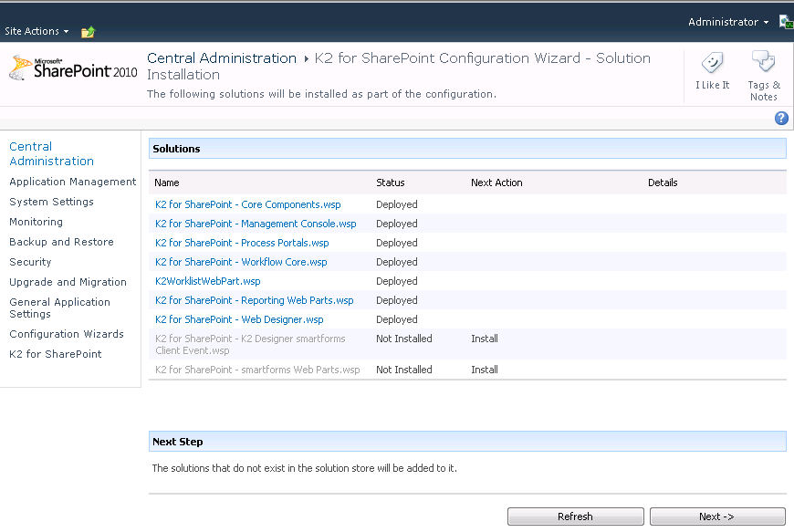
Task: Open the Site Actions dropdown menu
Action: tap(37, 31)
